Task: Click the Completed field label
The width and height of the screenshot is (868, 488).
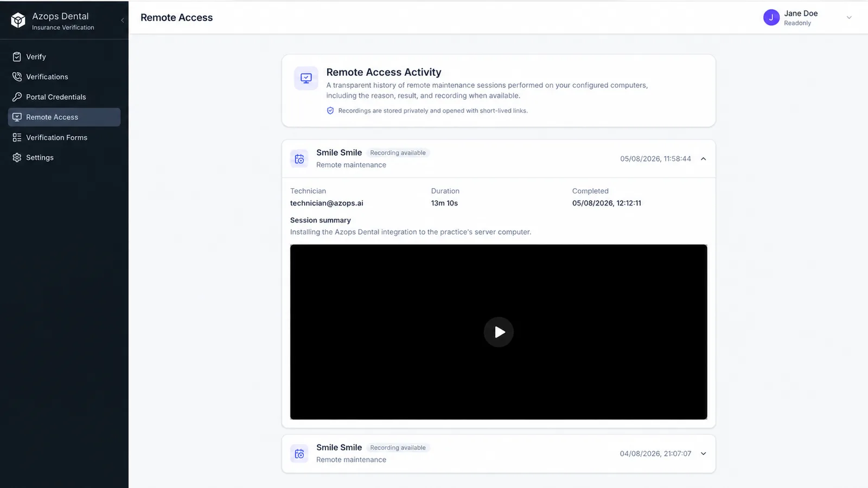Action: tap(590, 191)
